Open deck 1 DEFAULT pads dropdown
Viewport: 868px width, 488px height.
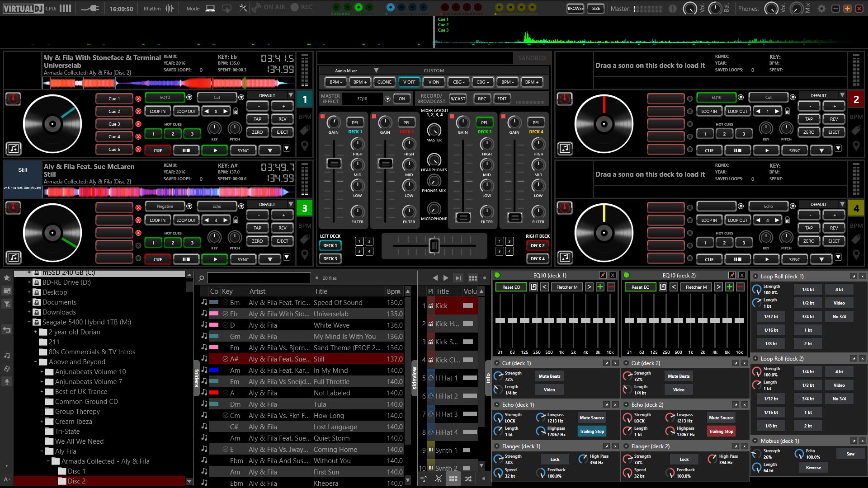(290, 95)
